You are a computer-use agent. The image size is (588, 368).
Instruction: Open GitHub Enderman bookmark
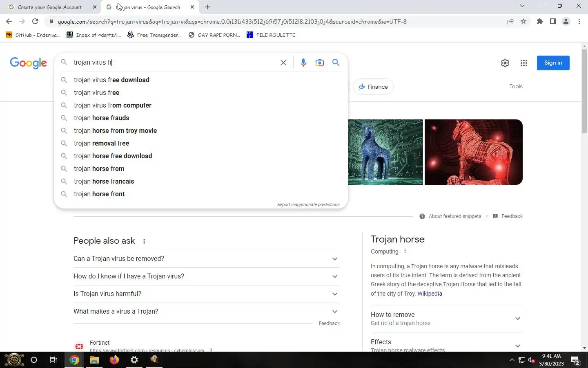tap(33, 35)
